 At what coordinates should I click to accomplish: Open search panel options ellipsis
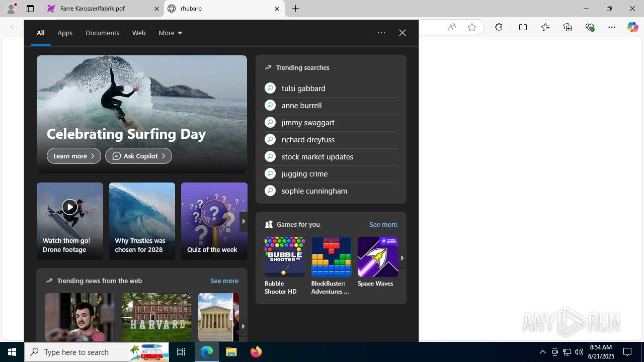(381, 33)
